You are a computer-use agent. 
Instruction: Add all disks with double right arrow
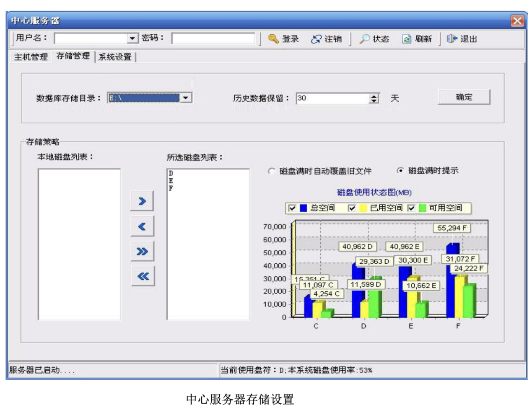coord(142,252)
